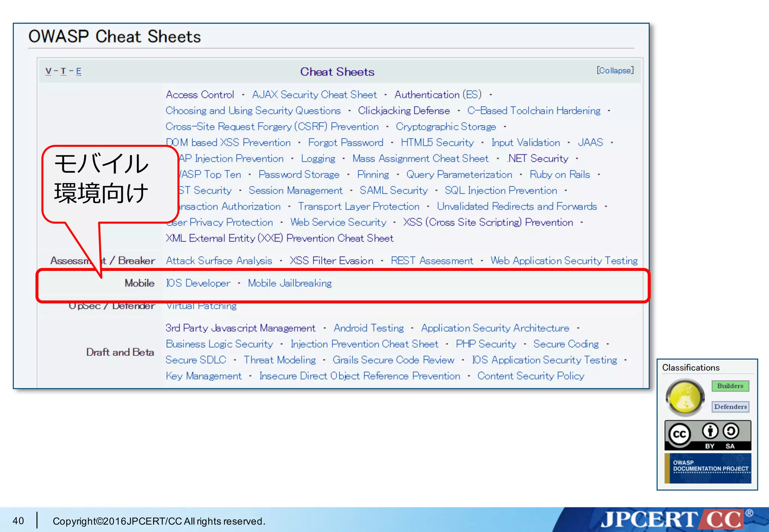Open the Content Security Policy link
This screenshot has width=769, height=532.
click(530, 376)
